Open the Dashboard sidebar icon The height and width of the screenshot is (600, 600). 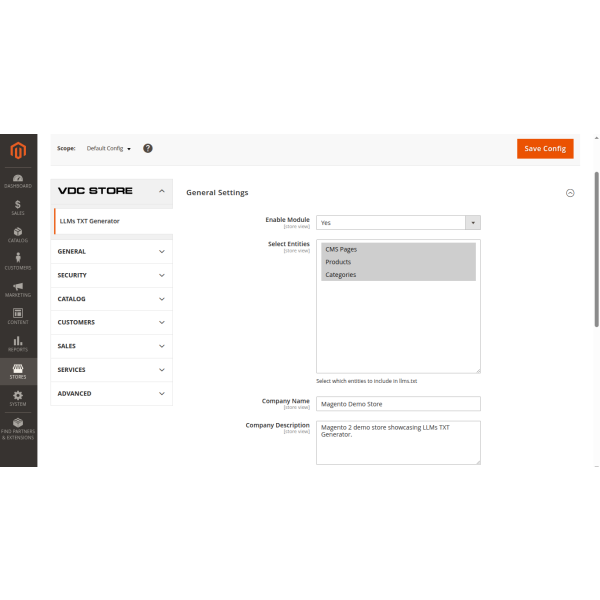(x=18, y=180)
